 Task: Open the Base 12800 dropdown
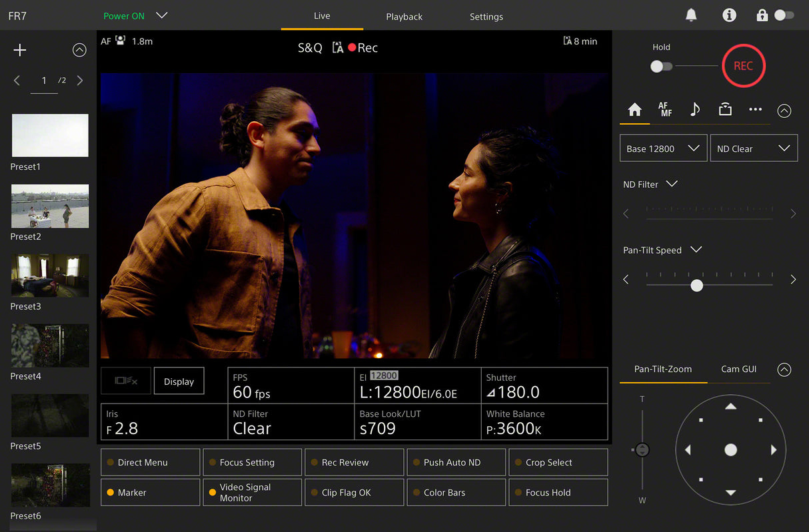click(662, 148)
